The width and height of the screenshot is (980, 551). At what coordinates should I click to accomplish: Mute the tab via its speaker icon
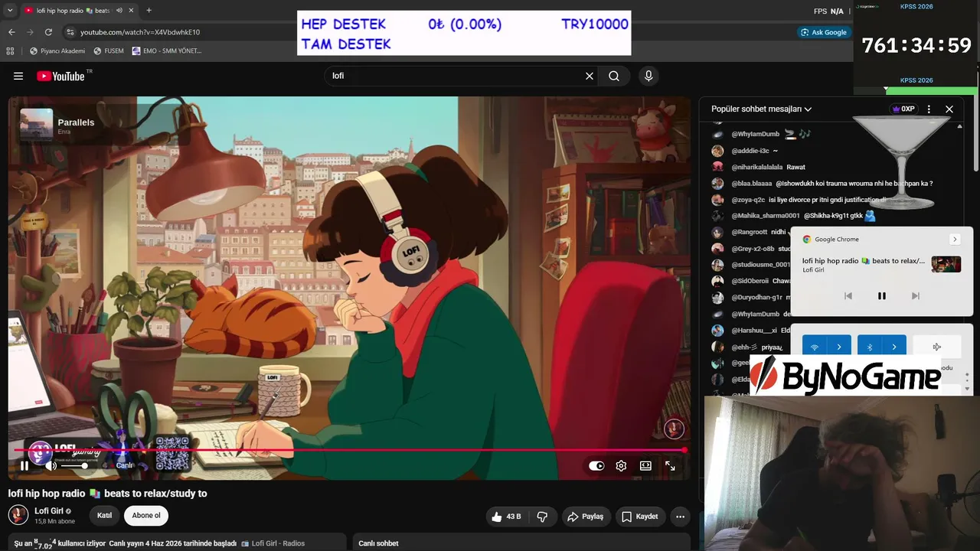119,11
